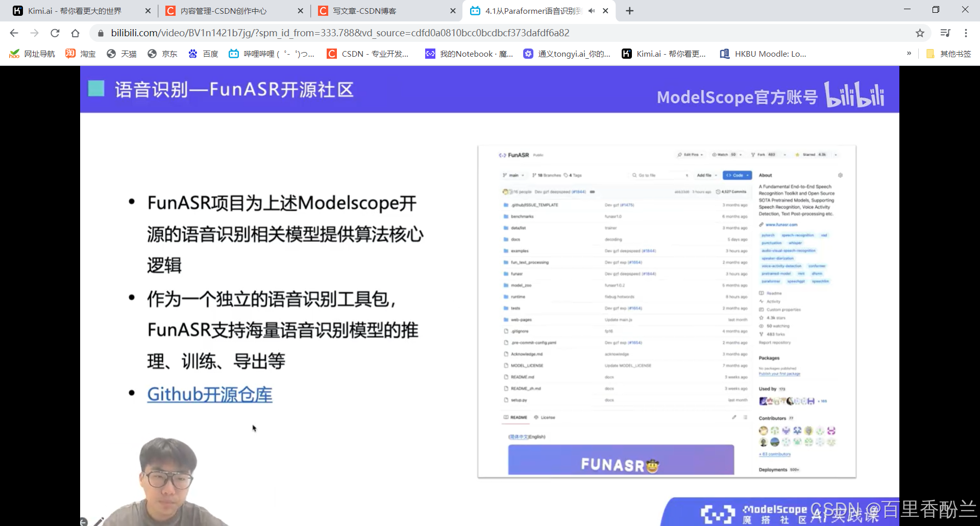Viewport: 980px width, 526px height.
Task: Click ModelScope官方账号 text in video
Action: tap(737, 97)
